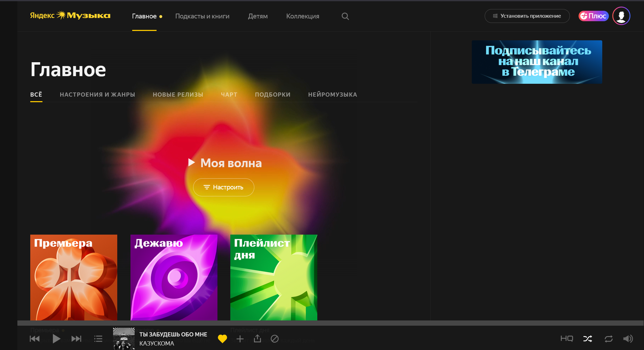Open the Плюс subscription badge

point(593,16)
